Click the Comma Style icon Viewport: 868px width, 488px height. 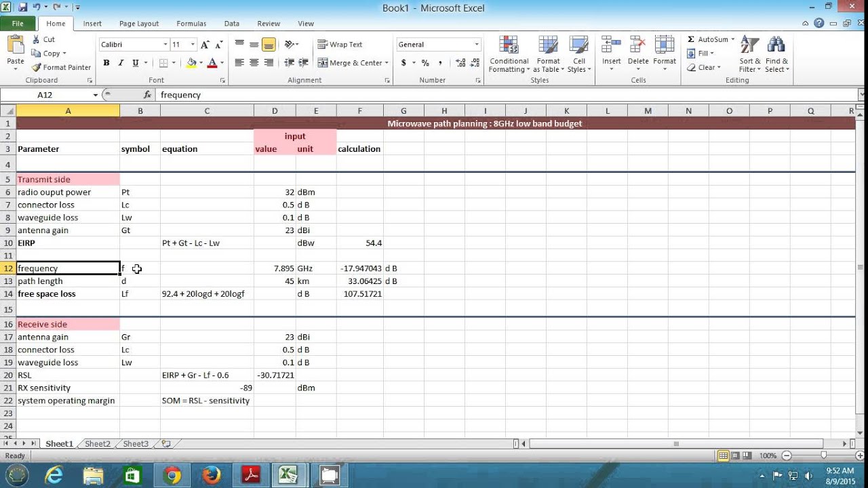coord(440,62)
